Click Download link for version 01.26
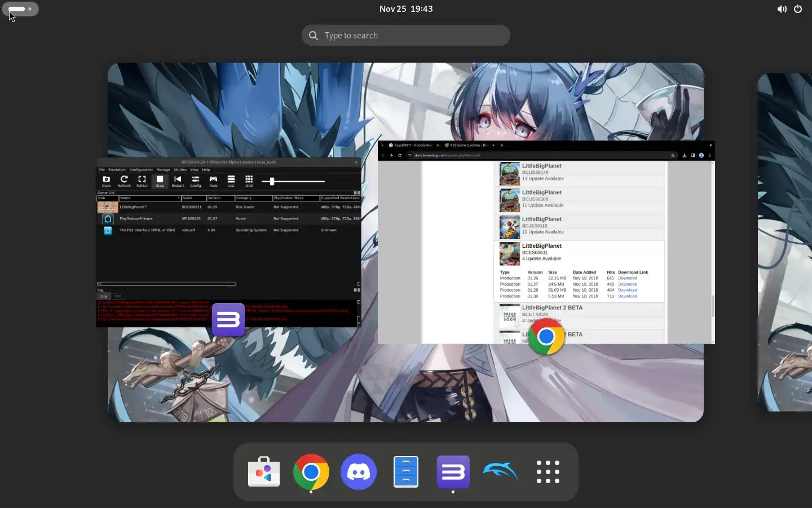 pyautogui.click(x=627, y=278)
